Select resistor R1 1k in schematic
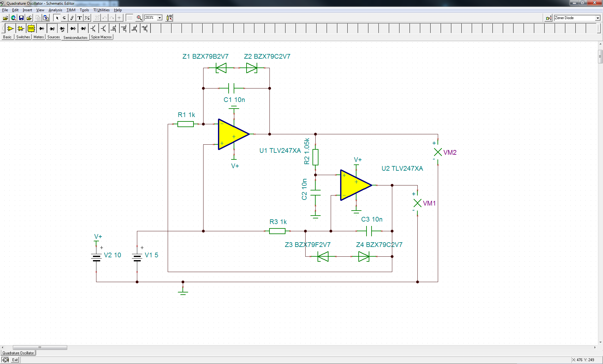603x364 pixels. 186,124
